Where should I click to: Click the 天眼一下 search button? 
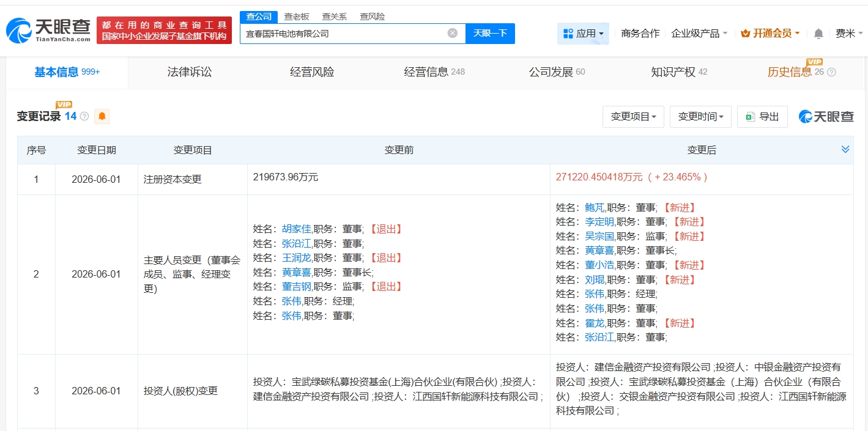490,33
